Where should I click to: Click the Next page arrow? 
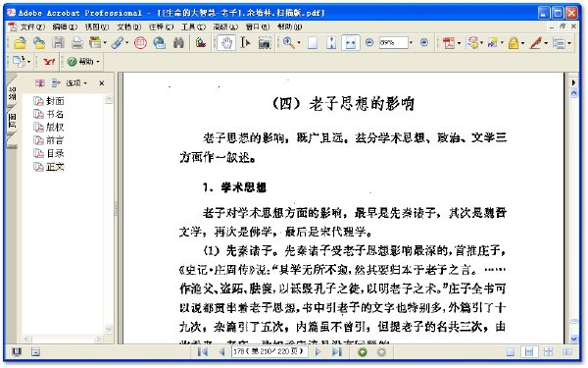click(318, 352)
